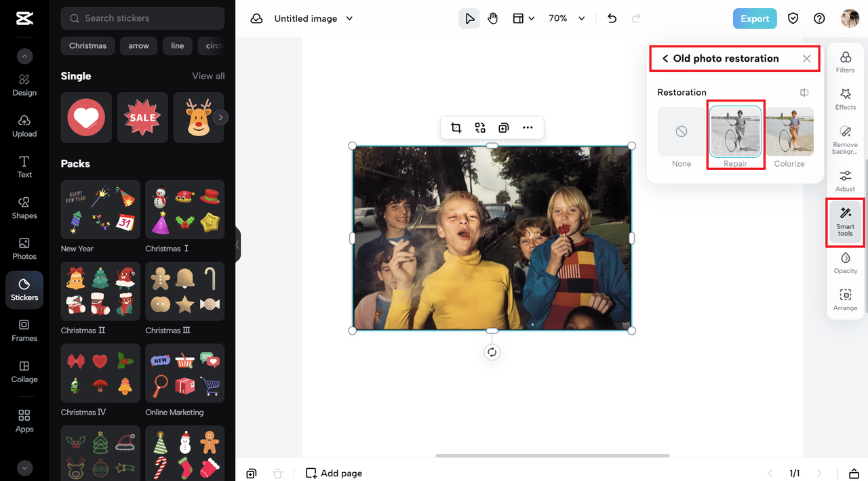Screen dimensions: 868x481
Task: Close the Old photo restoration panel
Action: click(806, 58)
